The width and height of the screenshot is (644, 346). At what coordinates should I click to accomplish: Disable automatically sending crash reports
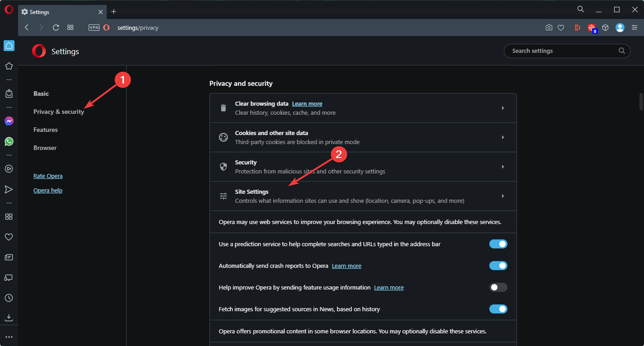coord(498,266)
